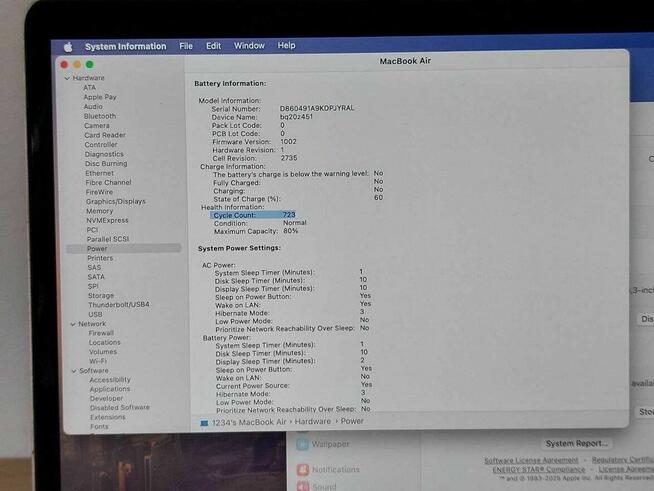The width and height of the screenshot is (654, 491).
Task: Open the Edit menu
Action: coord(213,45)
